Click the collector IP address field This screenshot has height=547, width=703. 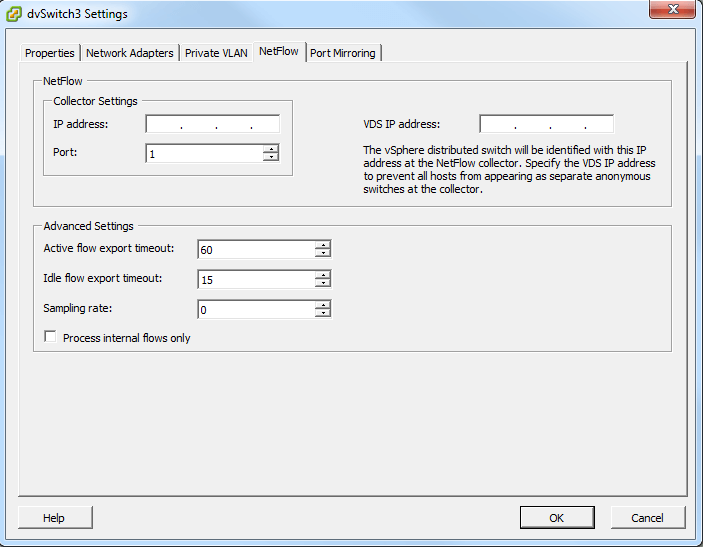click(213, 124)
